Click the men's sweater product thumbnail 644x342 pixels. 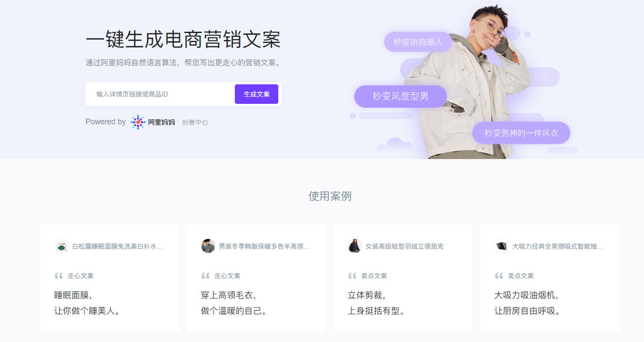208,246
